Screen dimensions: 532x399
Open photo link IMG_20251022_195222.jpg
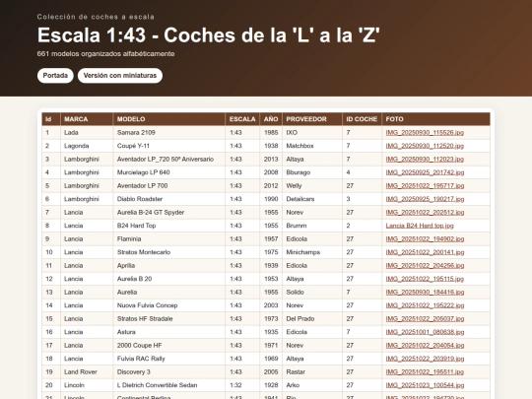(x=425, y=305)
